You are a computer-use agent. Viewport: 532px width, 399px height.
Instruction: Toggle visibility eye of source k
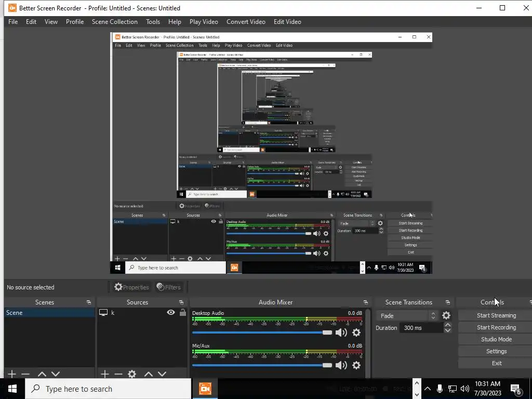[x=171, y=312]
